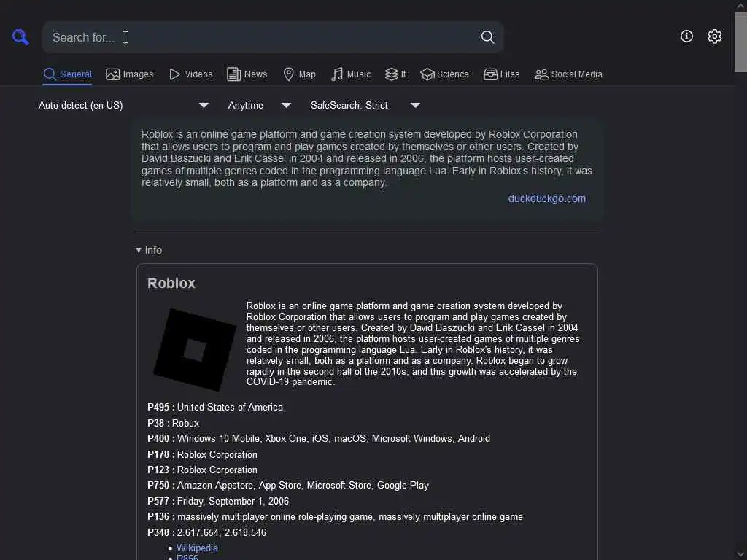Switch to the General tab label
The width and height of the screenshot is (747, 560).
tap(76, 74)
